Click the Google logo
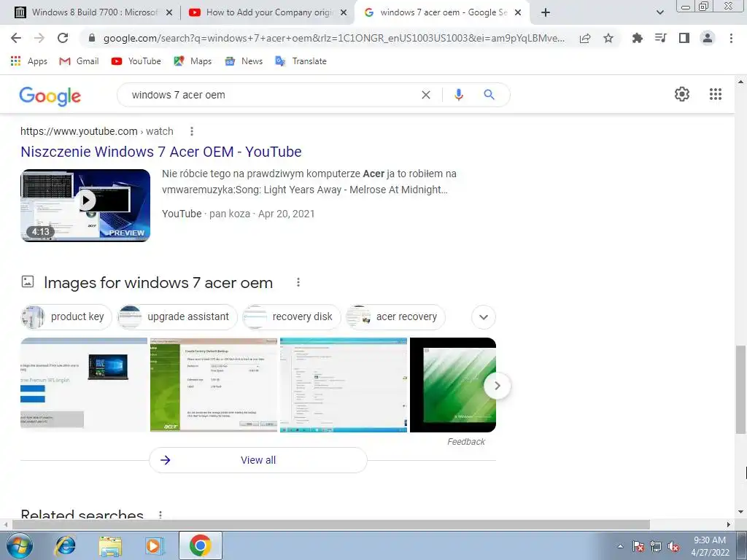This screenshot has height=560, width=747. (50, 96)
